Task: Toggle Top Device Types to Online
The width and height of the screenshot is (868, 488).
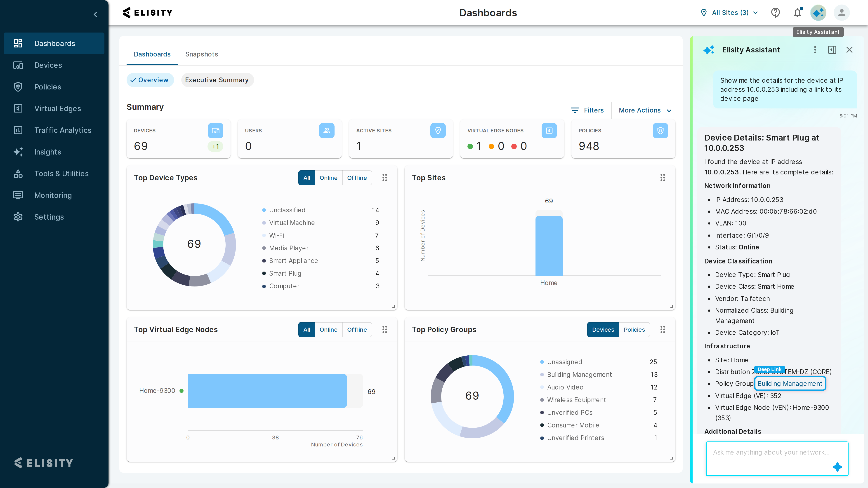Action: 328,178
